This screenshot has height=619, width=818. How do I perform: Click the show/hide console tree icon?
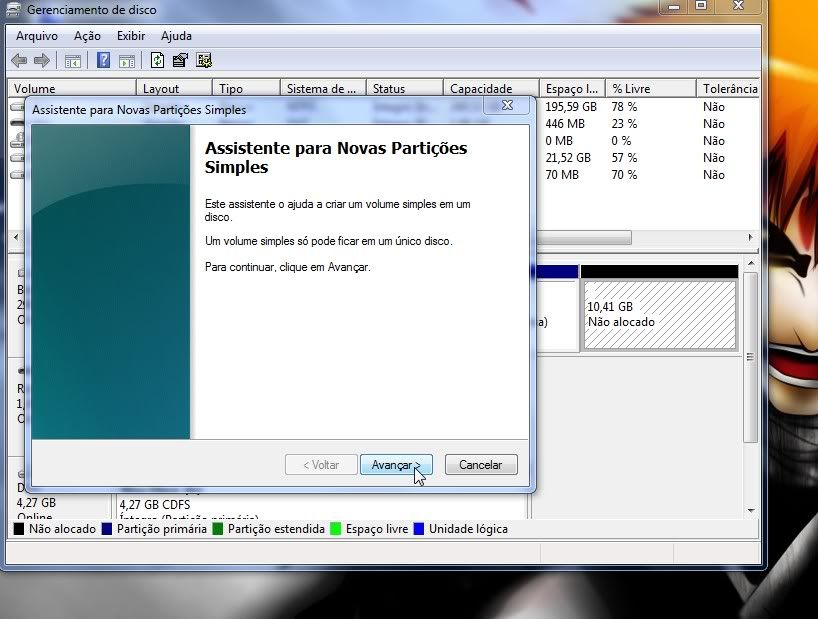pos(73,61)
